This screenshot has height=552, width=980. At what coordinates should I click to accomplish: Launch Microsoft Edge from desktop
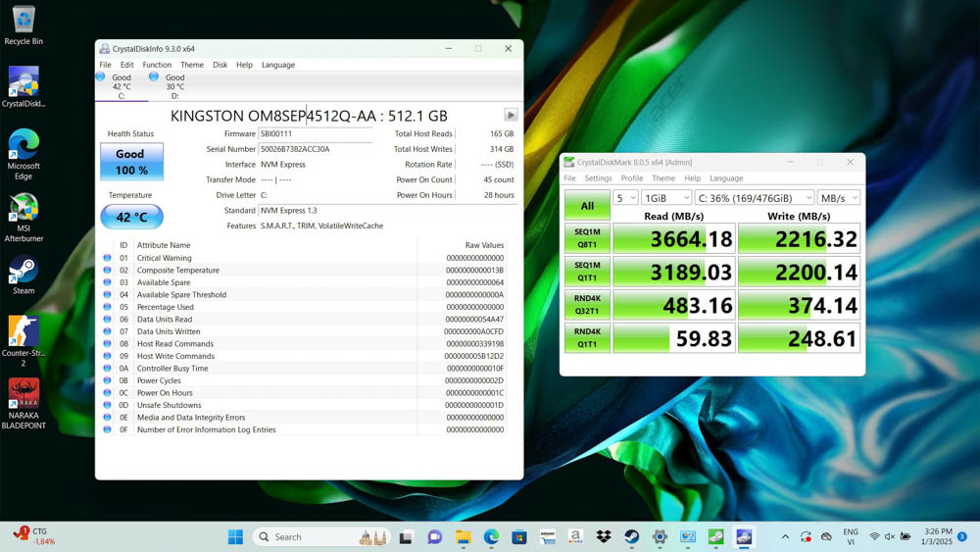(24, 154)
